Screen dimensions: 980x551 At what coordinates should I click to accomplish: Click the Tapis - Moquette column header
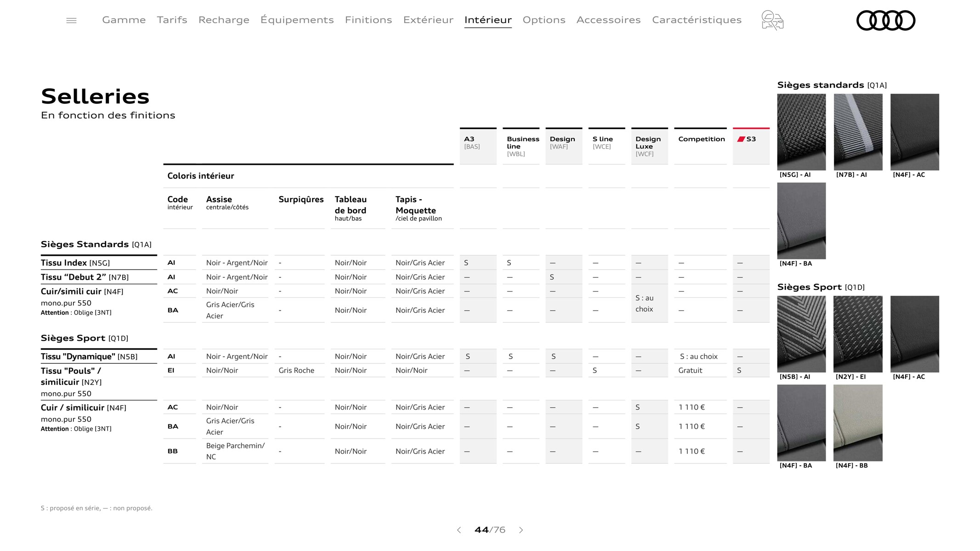click(x=419, y=208)
